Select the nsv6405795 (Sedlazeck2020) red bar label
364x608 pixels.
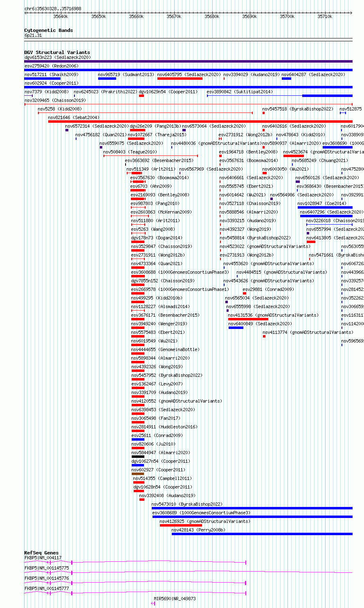coord(189,75)
